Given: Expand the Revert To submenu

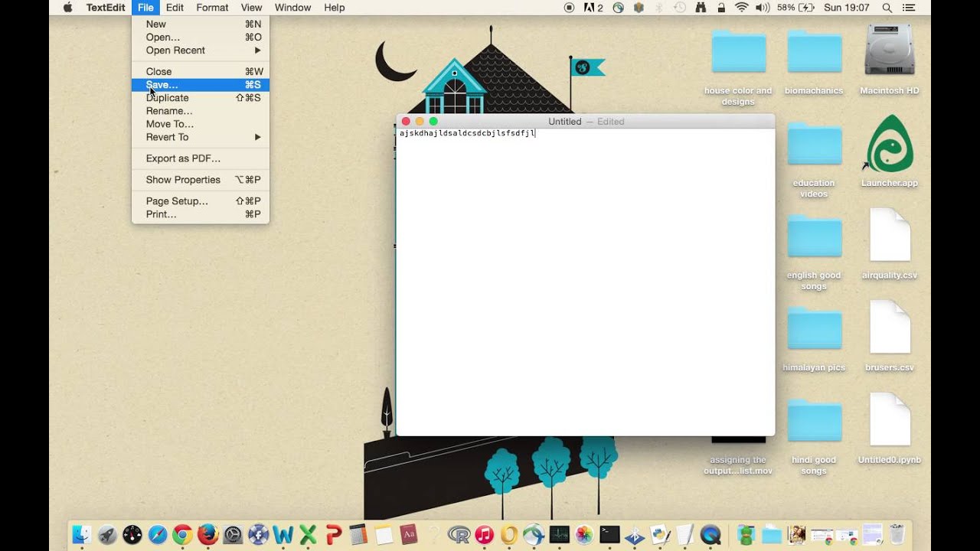Looking at the screenshot, I should [x=201, y=137].
